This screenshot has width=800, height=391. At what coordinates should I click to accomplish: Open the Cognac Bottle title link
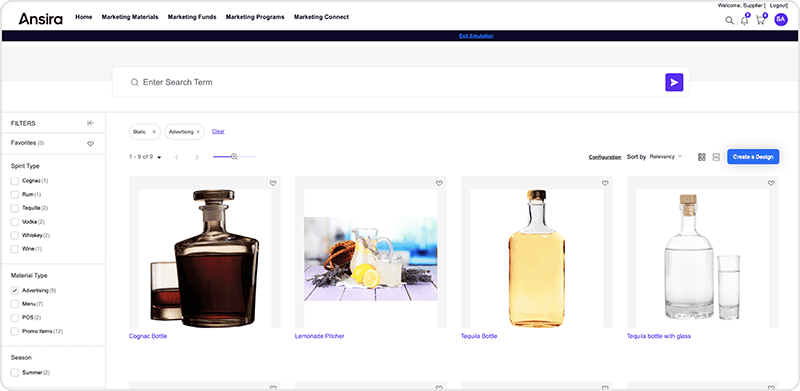[x=148, y=336]
